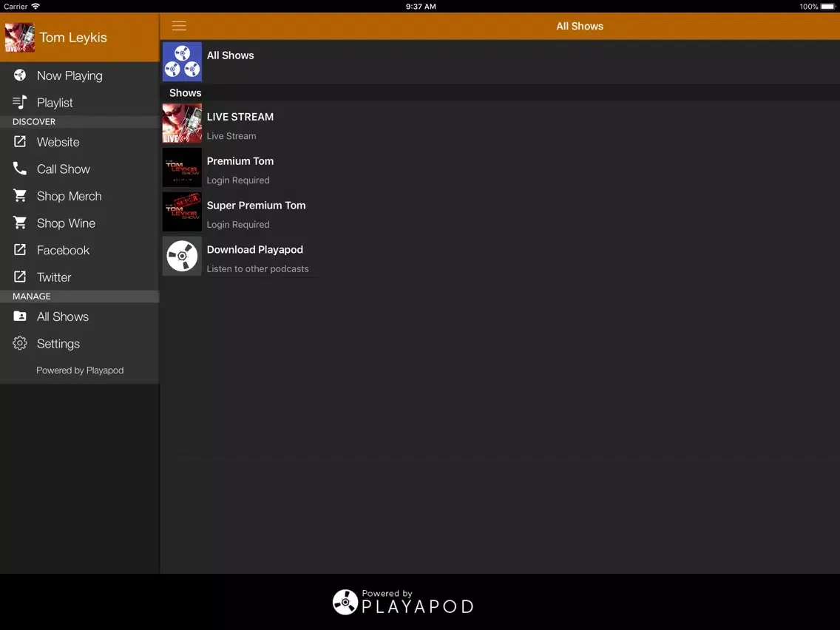Open the LIVE STREAM show thumbnail

click(182, 123)
